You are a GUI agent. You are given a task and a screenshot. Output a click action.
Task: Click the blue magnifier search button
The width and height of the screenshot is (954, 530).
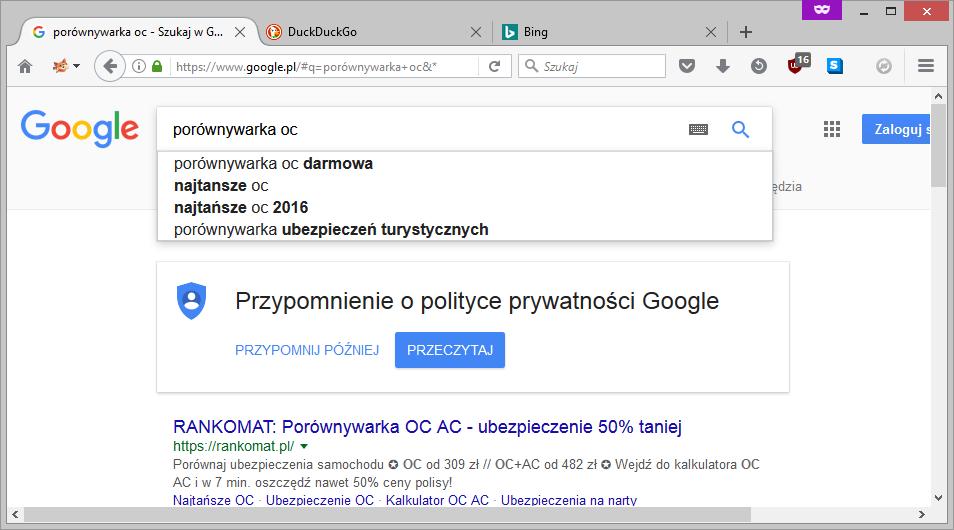pyautogui.click(x=740, y=129)
